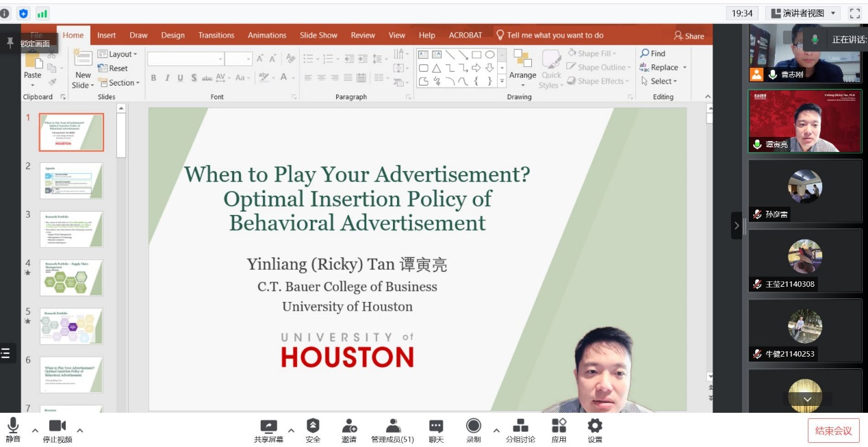Open the 应用 apps panel
Viewport: 868px width, 447px height.
[559, 431]
